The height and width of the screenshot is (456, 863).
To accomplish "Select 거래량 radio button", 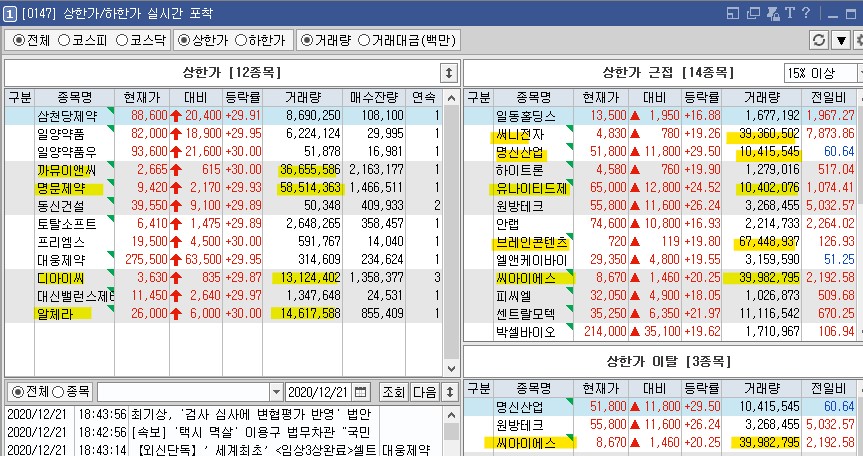I will tap(307, 40).
